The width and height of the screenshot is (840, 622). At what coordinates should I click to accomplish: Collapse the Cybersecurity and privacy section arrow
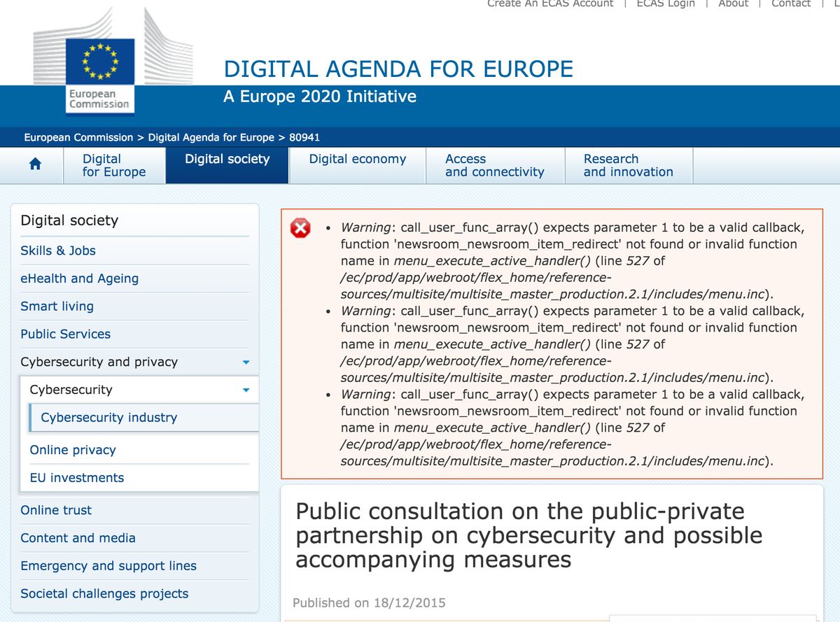[245, 362]
